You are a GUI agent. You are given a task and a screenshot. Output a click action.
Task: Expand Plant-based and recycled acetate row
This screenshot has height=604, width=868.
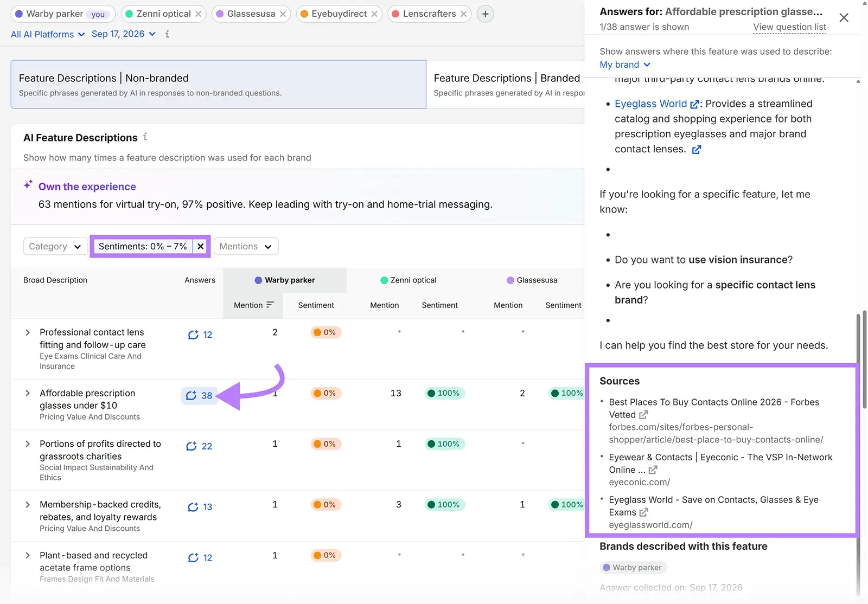point(28,556)
